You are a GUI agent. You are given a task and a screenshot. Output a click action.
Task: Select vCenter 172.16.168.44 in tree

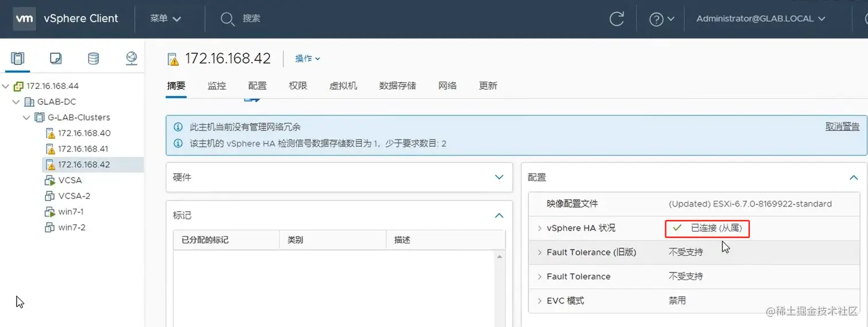pos(52,86)
